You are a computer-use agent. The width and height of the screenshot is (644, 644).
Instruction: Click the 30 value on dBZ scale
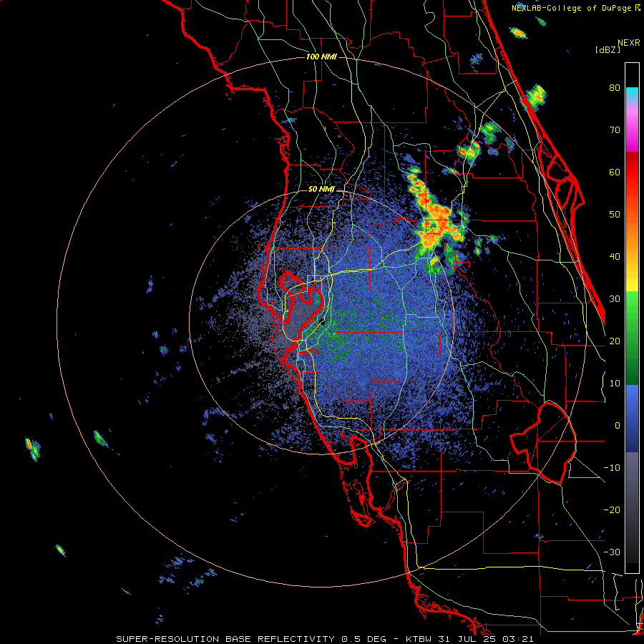click(615, 299)
